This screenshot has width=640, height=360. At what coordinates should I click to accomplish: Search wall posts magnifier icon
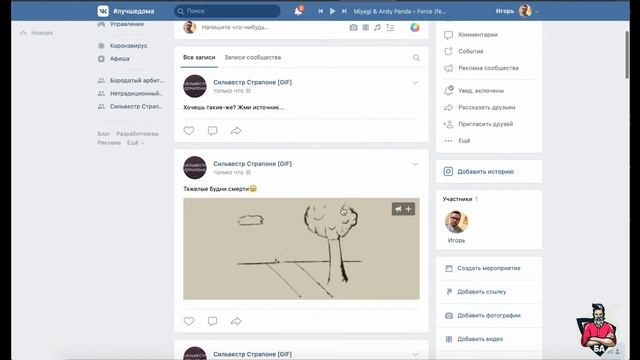click(x=416, y=58)
